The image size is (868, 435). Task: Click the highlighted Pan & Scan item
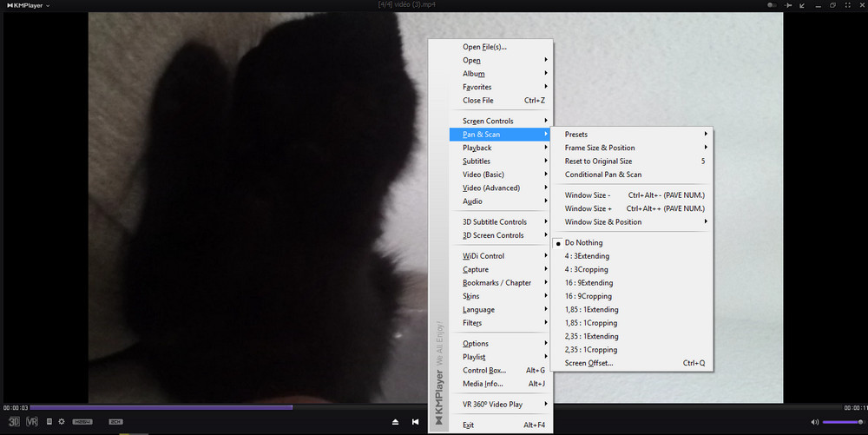tap(500, 135)
